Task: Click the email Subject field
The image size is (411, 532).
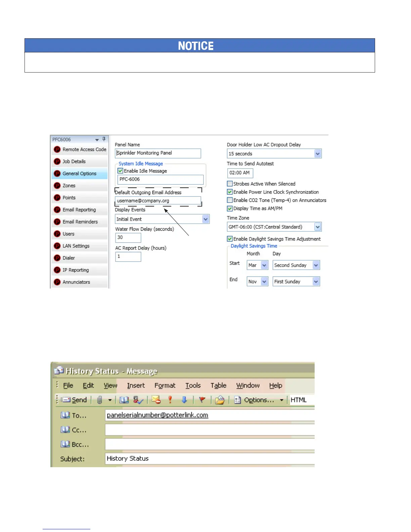Action: (210, 458)
